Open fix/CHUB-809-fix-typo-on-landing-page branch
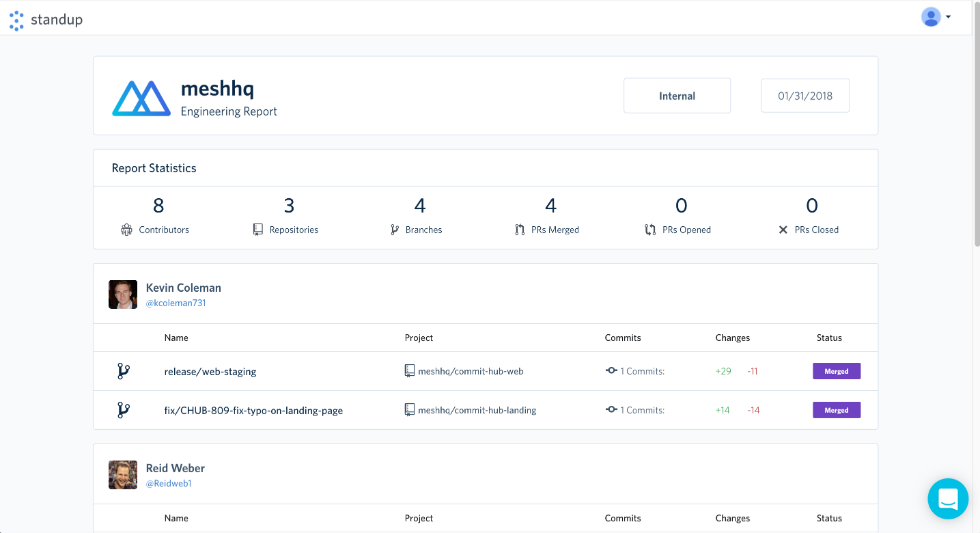 (x=253, y=411)
